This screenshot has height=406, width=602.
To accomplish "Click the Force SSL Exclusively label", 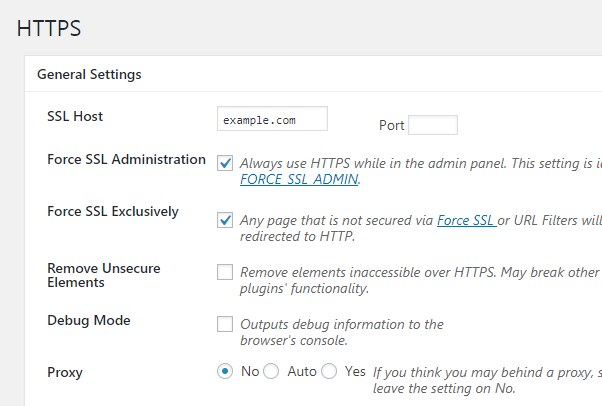I will pos(113,211).
